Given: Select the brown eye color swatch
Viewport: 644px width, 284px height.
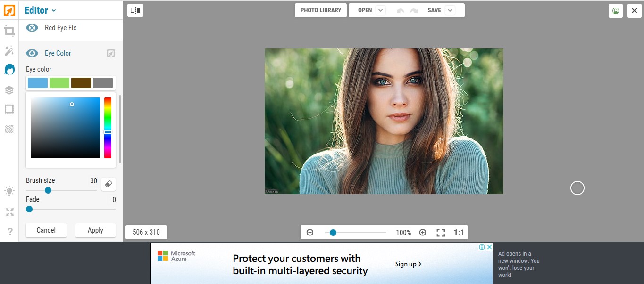Looking at the screenshot, I should [81, 82].
